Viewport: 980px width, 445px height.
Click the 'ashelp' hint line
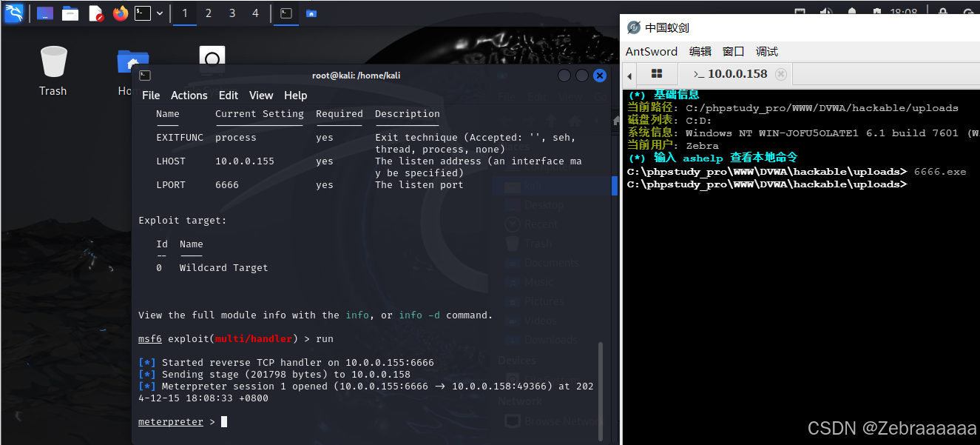pos(712,158)
